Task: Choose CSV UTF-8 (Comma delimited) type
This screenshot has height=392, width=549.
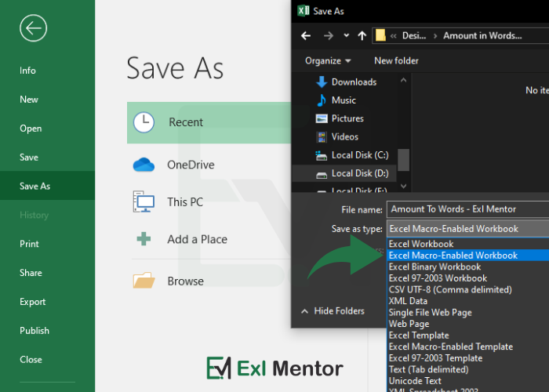Action: (x=468, y=290)
